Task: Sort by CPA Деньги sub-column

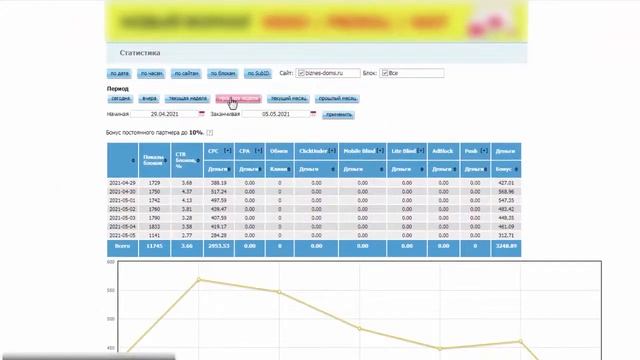Action: (260, 169)
